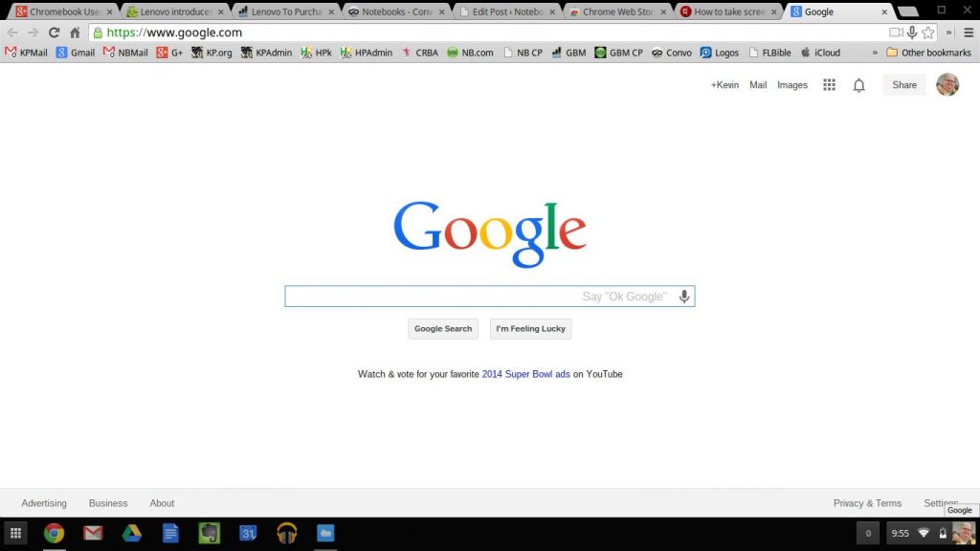Screen dimensions: 980x551
Task: Open the HPAdmin bookmark
Action: 367,53
